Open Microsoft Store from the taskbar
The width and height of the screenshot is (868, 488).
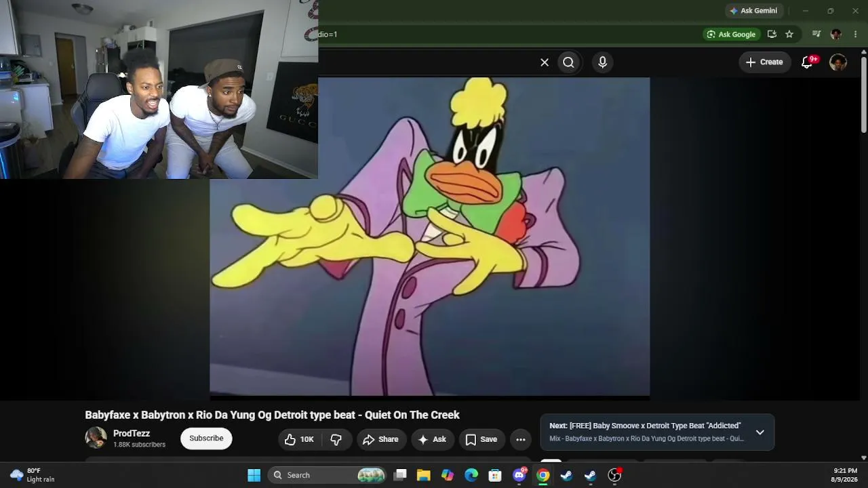(x=495, y=475)
